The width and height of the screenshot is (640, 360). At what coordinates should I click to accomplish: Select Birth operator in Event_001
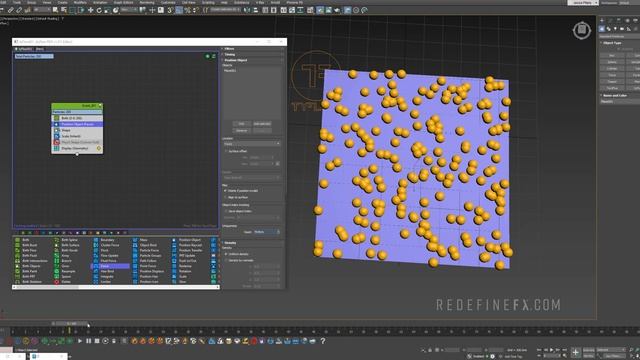coord(77,118)
